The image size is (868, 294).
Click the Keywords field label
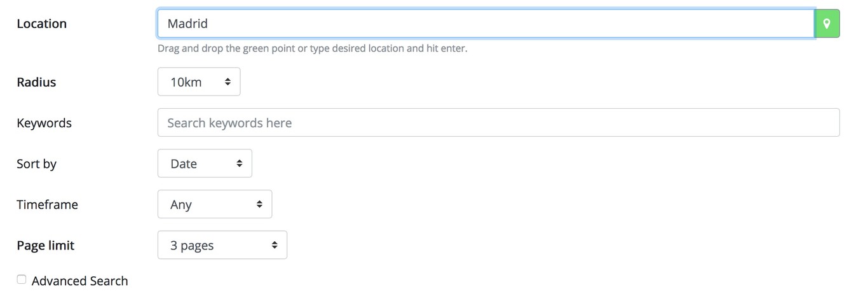click(44, 123)
